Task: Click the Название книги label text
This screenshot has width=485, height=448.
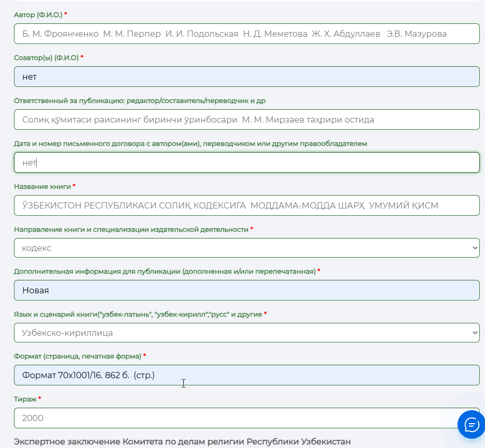Action: (42, 186)
